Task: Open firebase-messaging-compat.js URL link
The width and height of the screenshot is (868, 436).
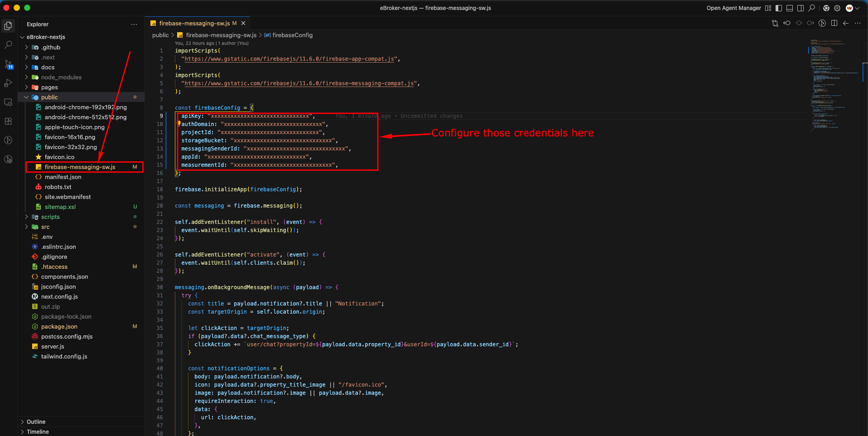Action: click(299, 83)
